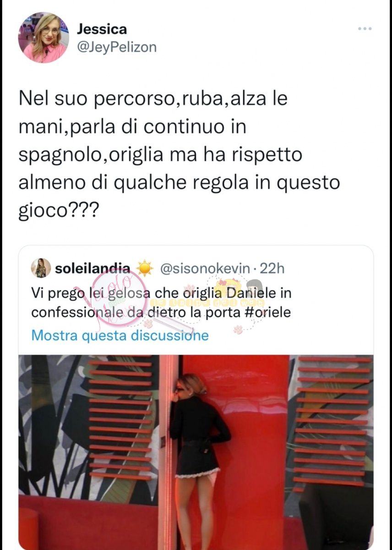This screenshot has width=392, height=550.
Task: Click Mostra questa discussione
Action: pos(120,335)
